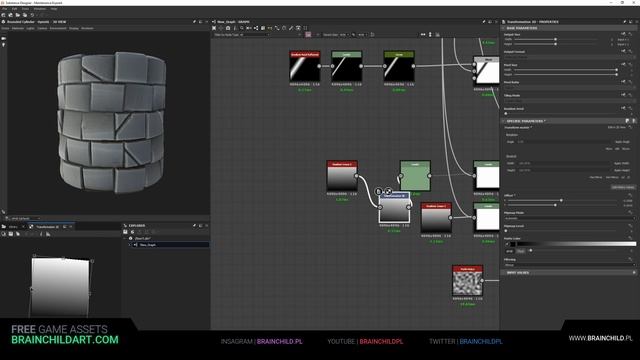Click the pencil-like icon in graph toolbar
The width and height of the screenshot is (640, 360).
coord(291,28)
